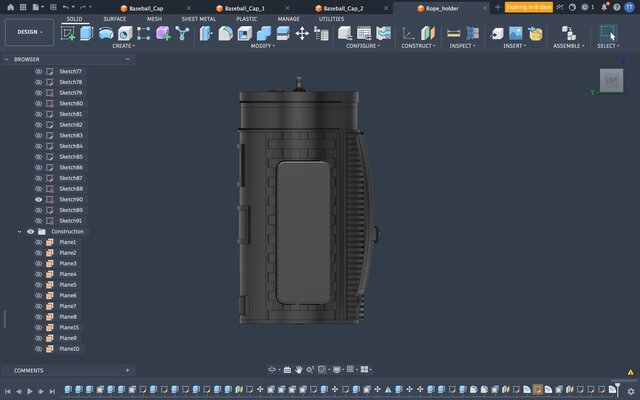
Task: Jump to the beginning of timeline
Action: [7, 391]
